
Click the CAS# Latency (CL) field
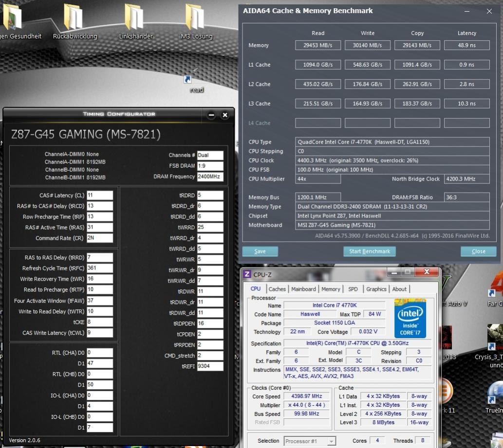tap(100, 195)
